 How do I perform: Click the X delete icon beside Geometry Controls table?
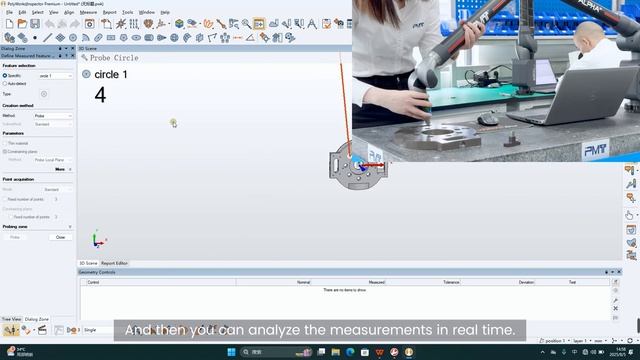(x=616, y=309)
